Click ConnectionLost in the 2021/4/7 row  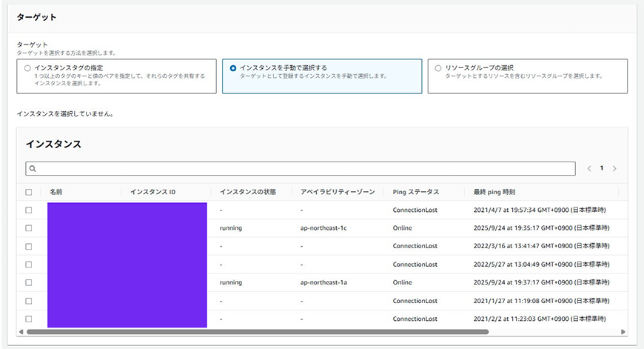[x=415, y=210]
